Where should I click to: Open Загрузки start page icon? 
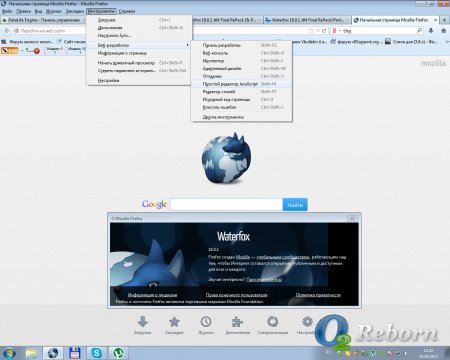coord(142,325)
